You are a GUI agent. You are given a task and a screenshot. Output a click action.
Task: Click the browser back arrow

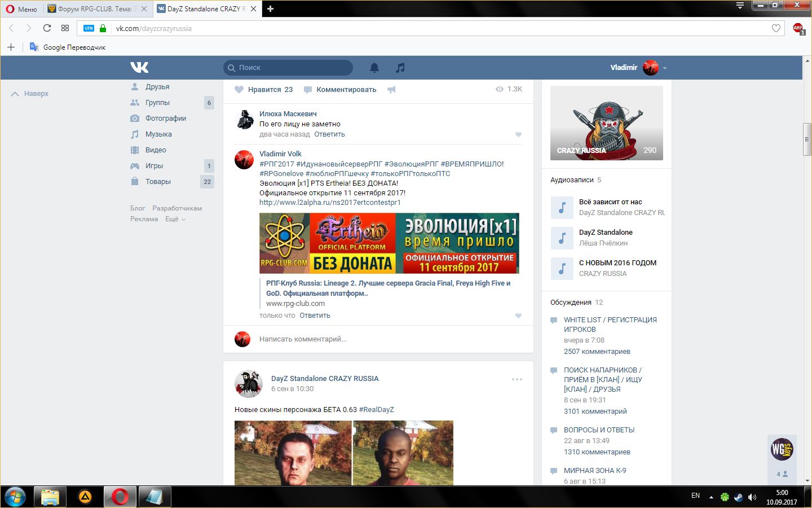pyautogui.click(x=11, y=28)
